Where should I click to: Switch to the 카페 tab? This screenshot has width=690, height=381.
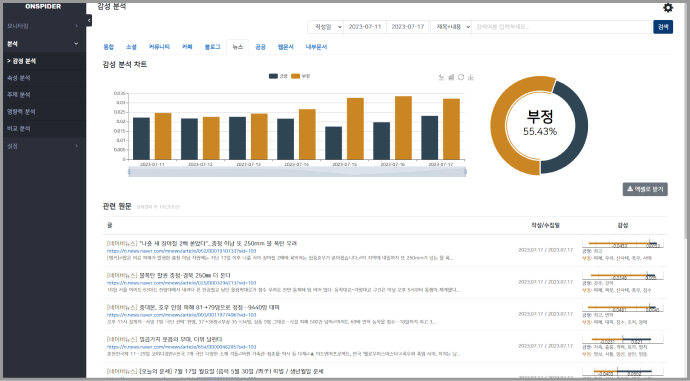click(187, 47)
